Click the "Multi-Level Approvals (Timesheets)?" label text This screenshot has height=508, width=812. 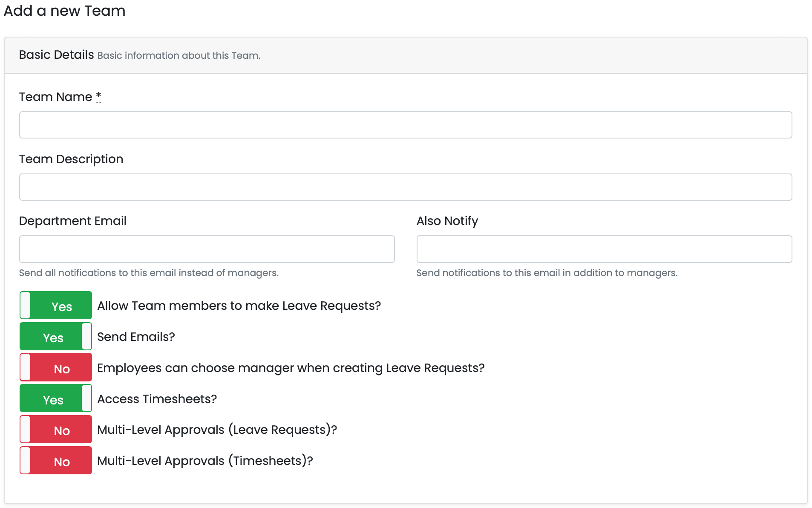click(x=205, y=461)
